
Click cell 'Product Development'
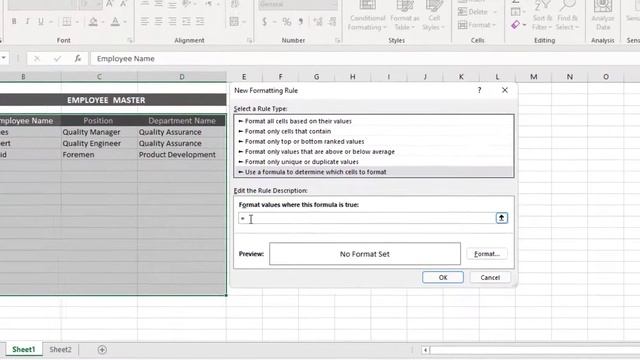[182, 155]
